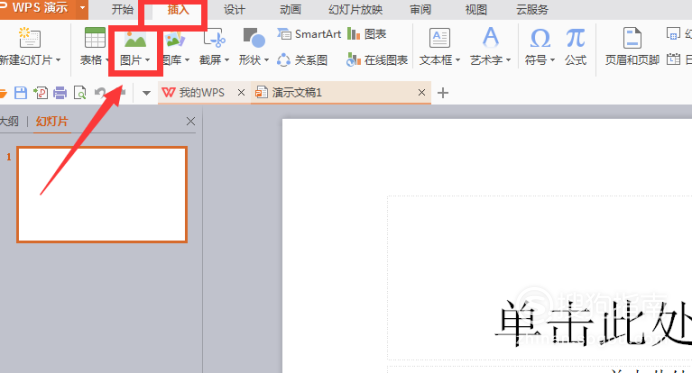This screenshot has height=373, width=692.
Task: Click the 新建幻灯片 icon
Action: point(30,38)
